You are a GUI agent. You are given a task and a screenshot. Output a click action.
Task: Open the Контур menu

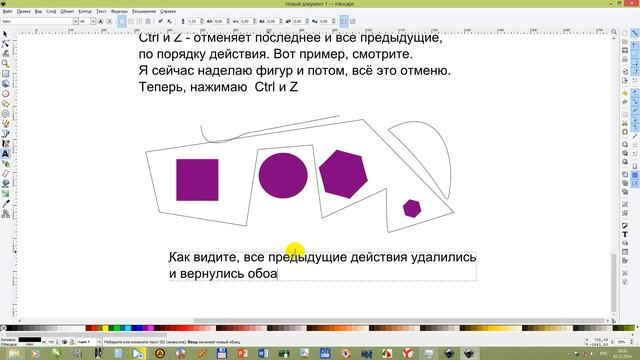[85, 11]
